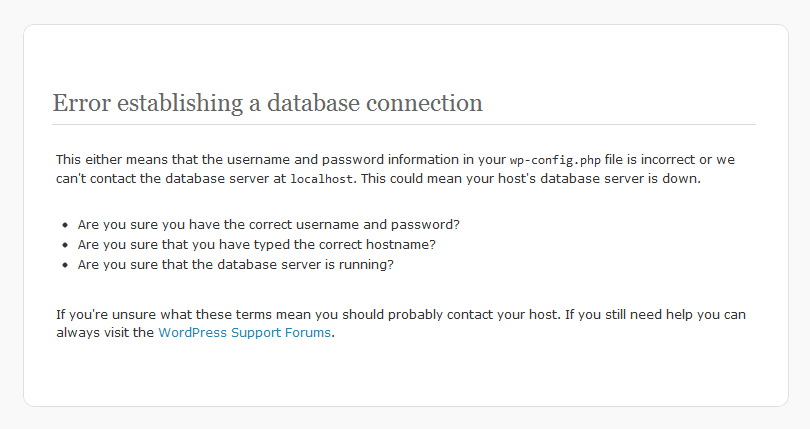Click the bullet about correct username and password
This screenshot has width=810, height=429.
[x=269, y=225]
